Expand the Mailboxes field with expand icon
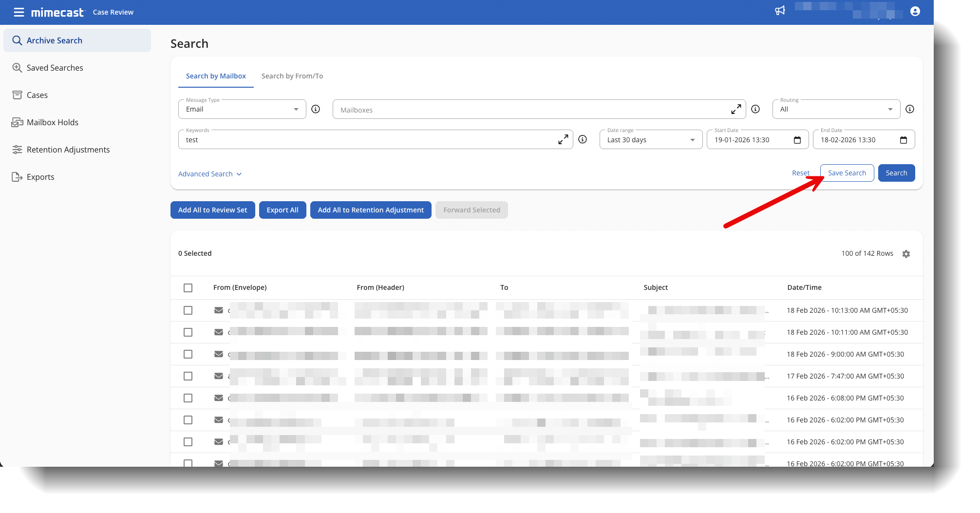The height and width of the screenshot is (513, 980). [x=736, y=110]
